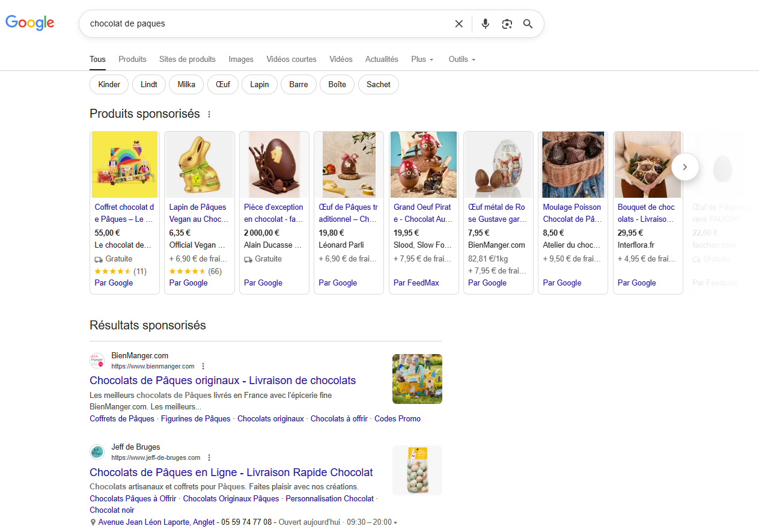This screenshot has width=759, height=532.
Task: Show next sponsored products with arrow button
Action: tap(685, 167)
